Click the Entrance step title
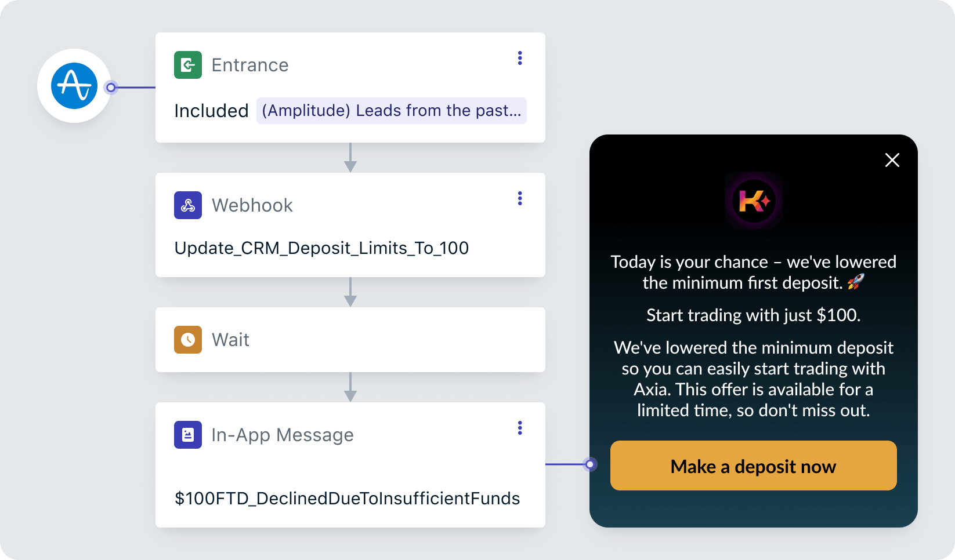 pos(250,65)
